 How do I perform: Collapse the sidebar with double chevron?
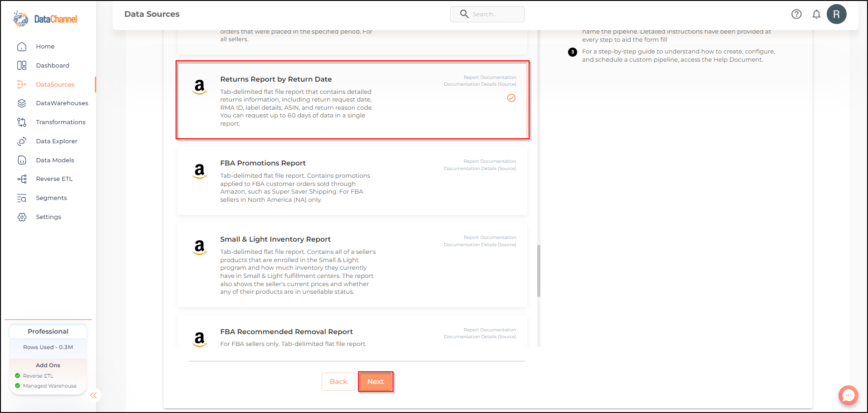[x=93, y=395]
